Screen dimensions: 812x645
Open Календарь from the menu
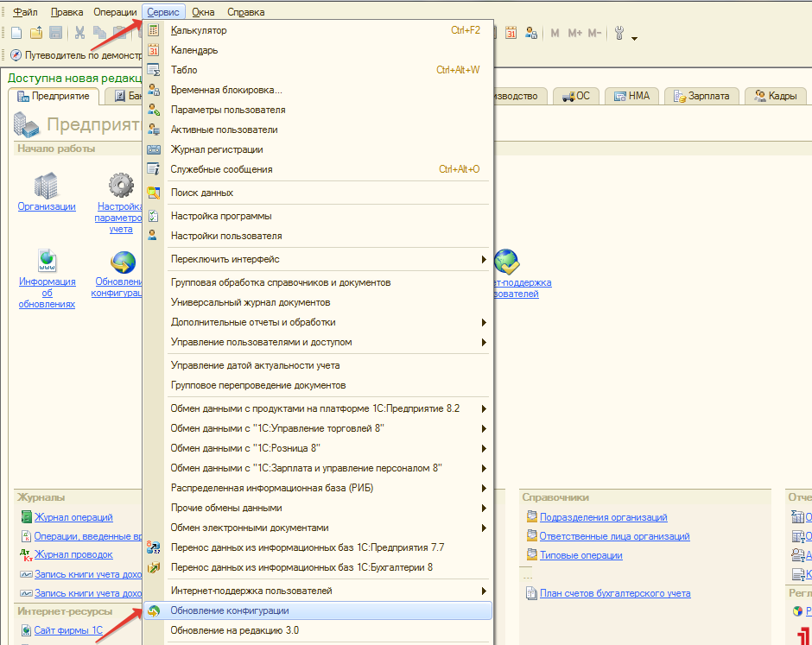click(x=194, y=50)
